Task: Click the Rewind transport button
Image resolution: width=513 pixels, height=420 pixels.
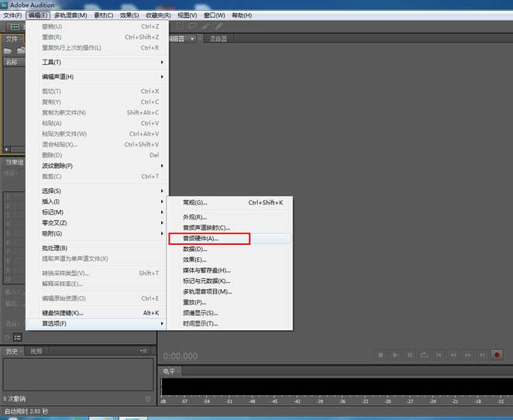Action: tap(453, 355)
